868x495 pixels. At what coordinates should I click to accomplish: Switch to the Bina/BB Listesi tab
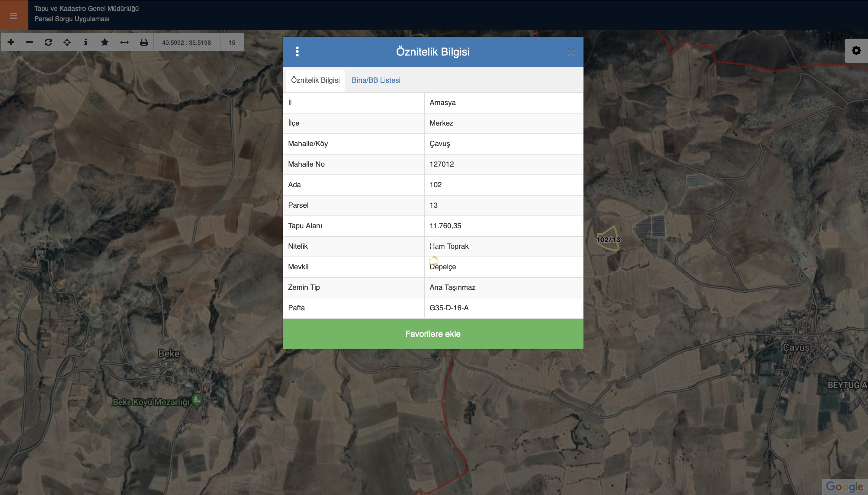click(376, 80)
